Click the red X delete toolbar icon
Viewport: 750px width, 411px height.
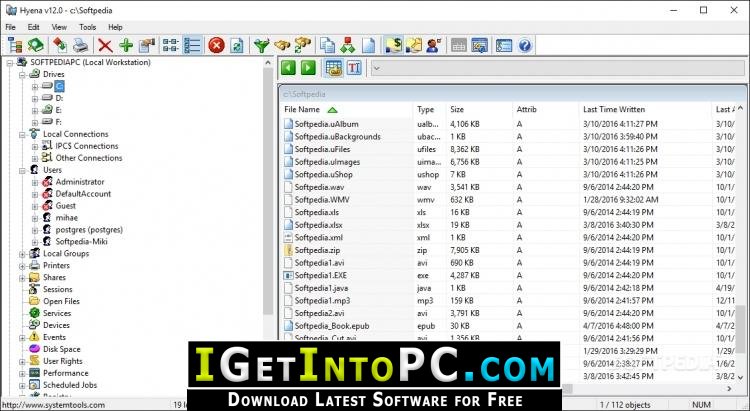pyautogui.click(x=104, y=45)
